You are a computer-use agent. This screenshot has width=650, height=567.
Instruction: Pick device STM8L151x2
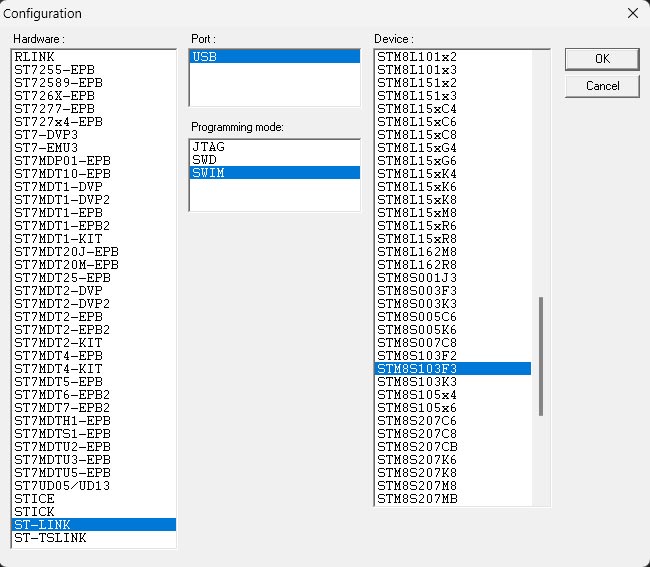(x=453, y=82)
